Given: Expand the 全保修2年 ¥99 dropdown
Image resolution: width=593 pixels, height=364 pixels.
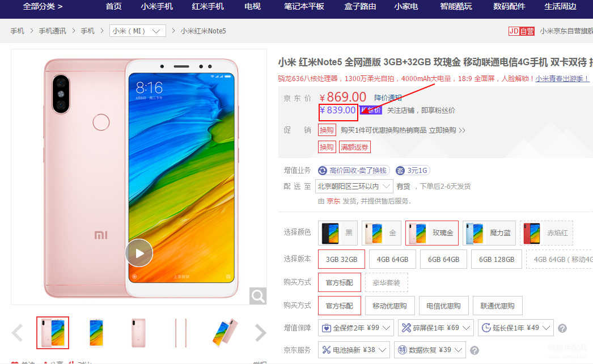Looking at the screenshot, I should tap(356, 328).
